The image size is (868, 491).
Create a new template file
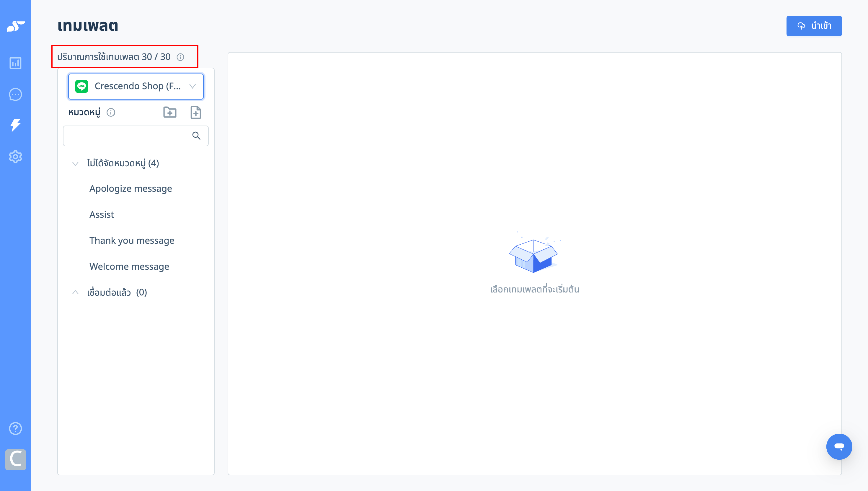coord(196,112)
